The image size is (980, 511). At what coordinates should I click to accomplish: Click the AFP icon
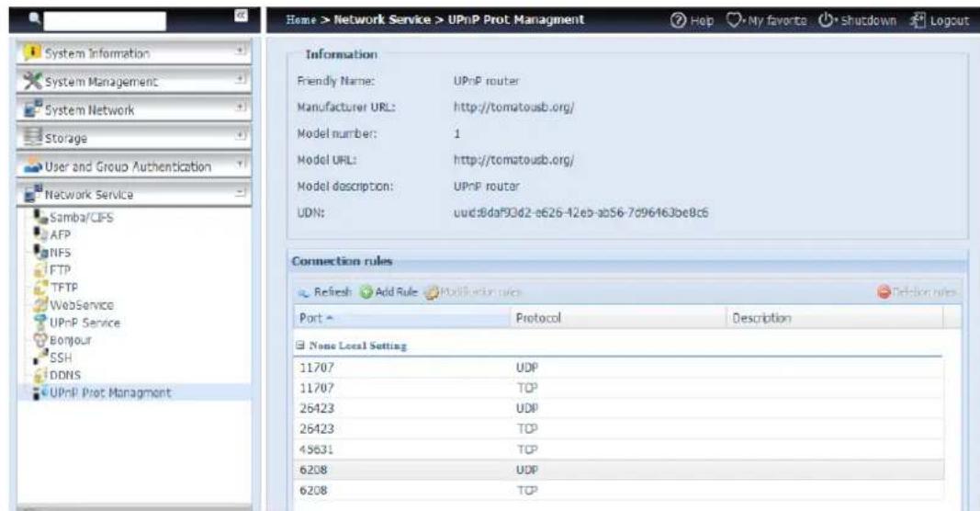coord(40,234)
